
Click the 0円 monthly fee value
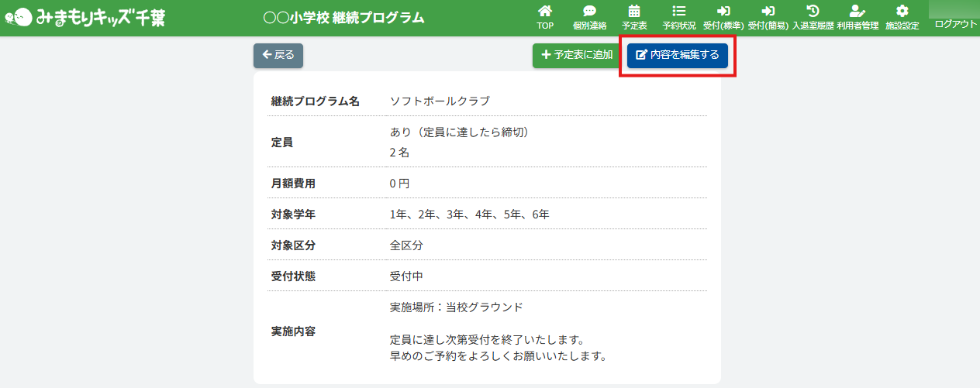(399, 184)
